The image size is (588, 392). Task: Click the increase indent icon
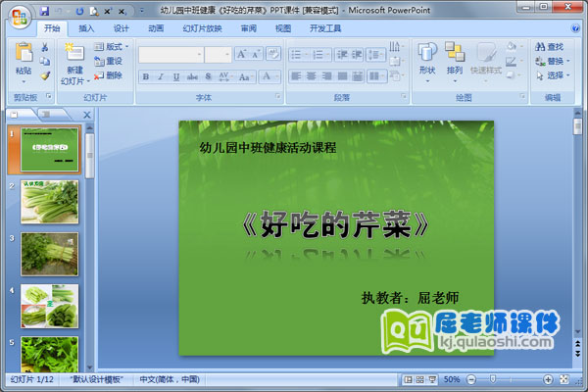357,55
